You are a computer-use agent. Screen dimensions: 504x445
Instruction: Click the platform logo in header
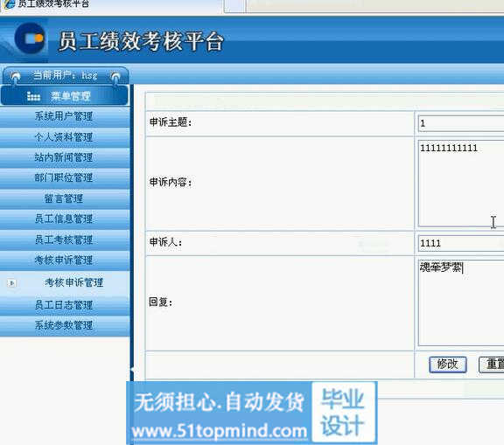tap(30, 38)
